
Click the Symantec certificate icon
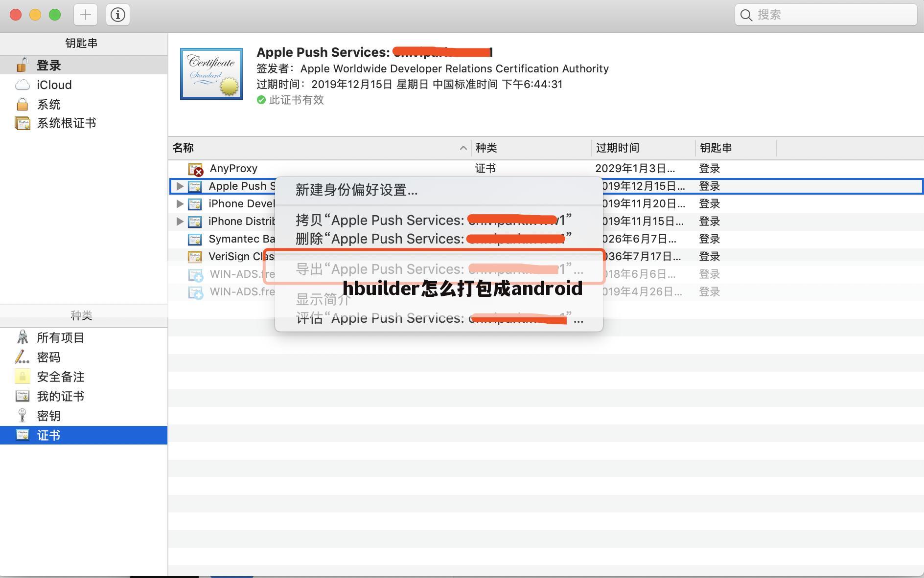195,239
